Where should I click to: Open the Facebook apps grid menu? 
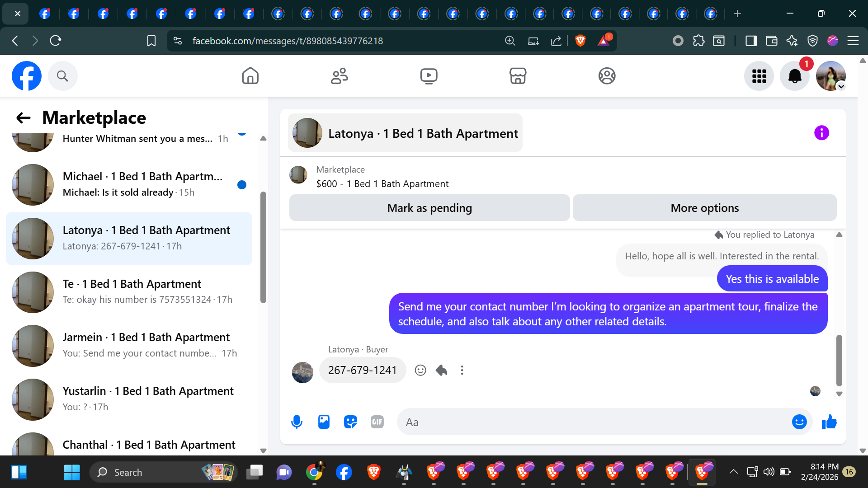pos(759,76)
